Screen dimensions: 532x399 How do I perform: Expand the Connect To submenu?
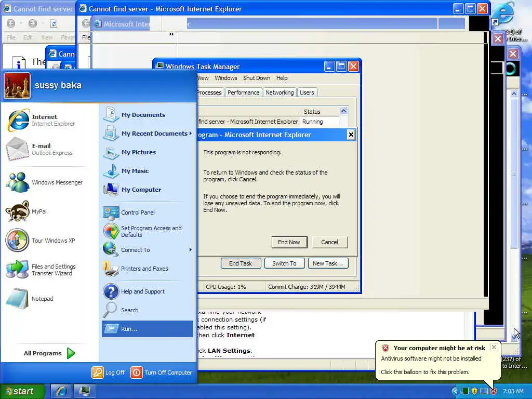click(147, 250)
